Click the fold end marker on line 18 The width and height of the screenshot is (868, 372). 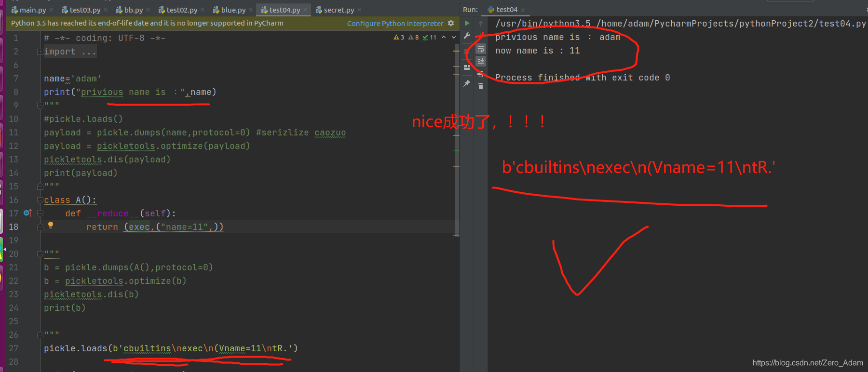[x=40, y=226]
